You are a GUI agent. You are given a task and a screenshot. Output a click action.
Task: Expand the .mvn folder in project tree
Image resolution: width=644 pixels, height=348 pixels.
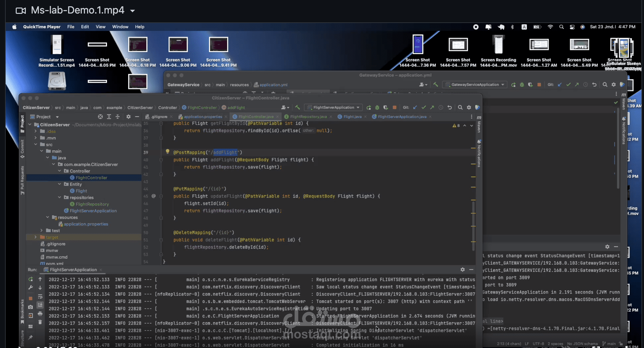click(36, 138)
